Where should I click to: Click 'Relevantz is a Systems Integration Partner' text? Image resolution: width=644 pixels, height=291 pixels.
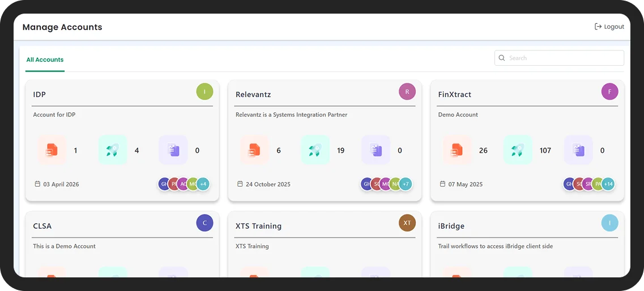[x=291, y=115]
